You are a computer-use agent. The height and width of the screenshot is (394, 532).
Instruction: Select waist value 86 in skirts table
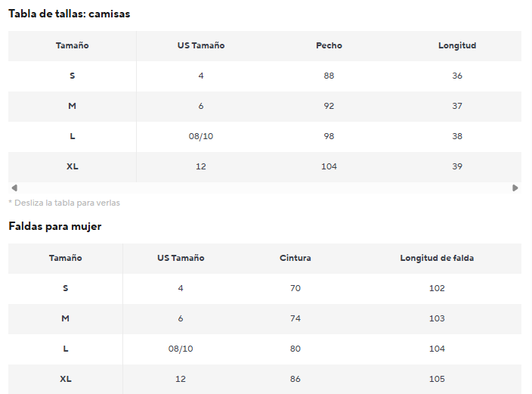[295, 379]
